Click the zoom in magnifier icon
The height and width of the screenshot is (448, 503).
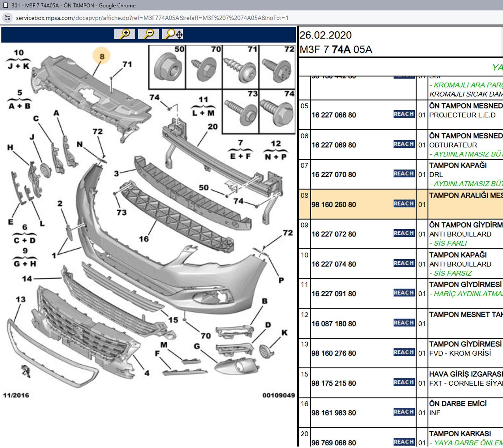(124, 34)
